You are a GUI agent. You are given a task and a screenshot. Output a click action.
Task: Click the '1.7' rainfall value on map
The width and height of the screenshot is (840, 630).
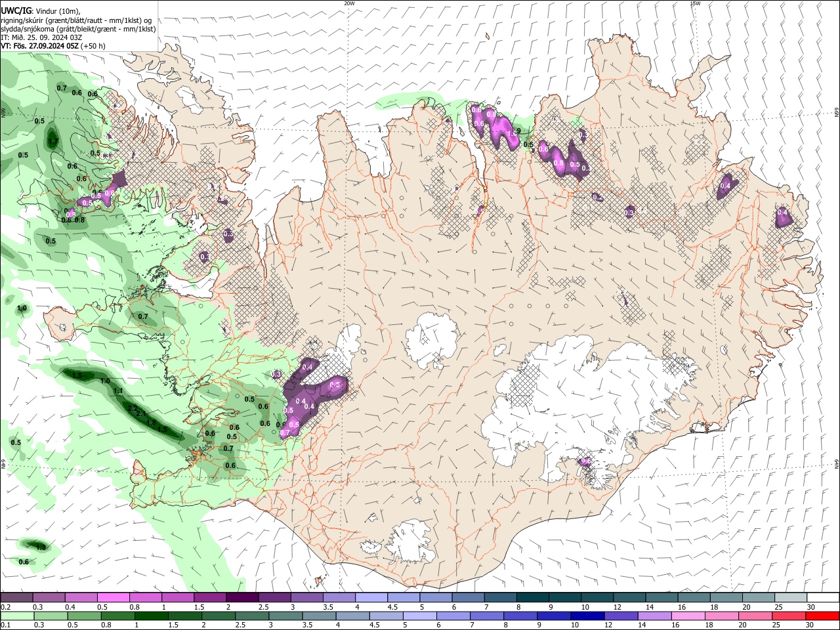click(x=54, y=141)
